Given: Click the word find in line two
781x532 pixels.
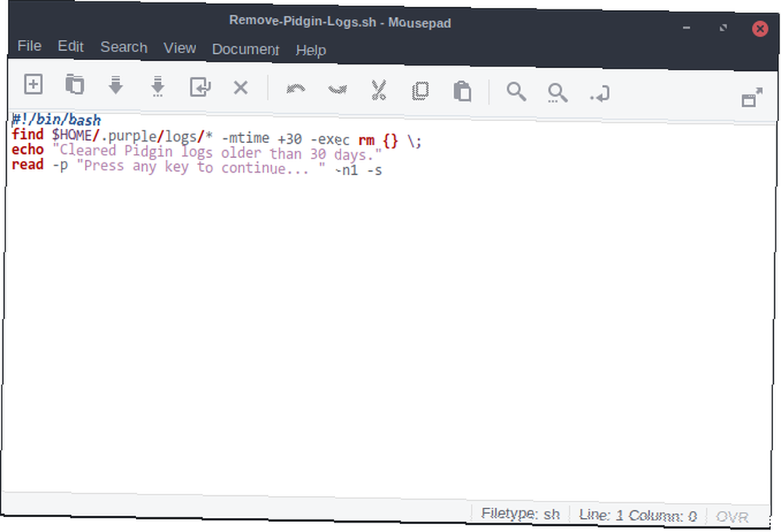Looking at the screenshot, I should click(x=27, y=134).
